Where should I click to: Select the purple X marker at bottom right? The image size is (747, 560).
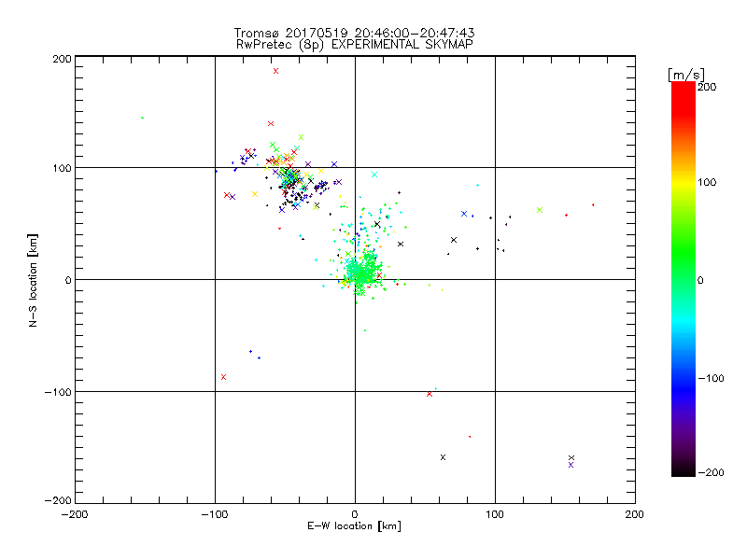571,465
